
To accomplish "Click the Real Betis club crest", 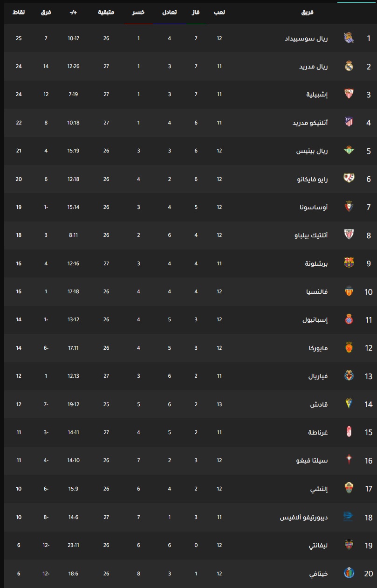I will 349,151.
